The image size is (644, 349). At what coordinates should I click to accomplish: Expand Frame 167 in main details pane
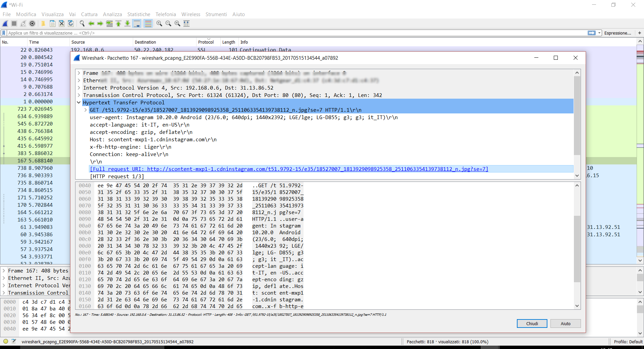4,271
